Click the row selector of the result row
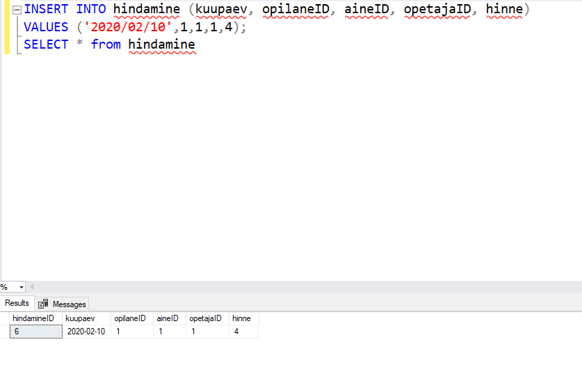Viewport: 582px width, 392px height. coord(5,332)
